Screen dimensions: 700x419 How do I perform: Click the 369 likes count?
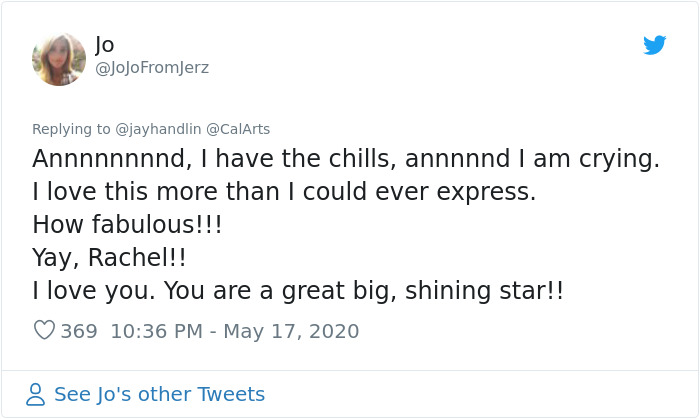tap(79, 331)
